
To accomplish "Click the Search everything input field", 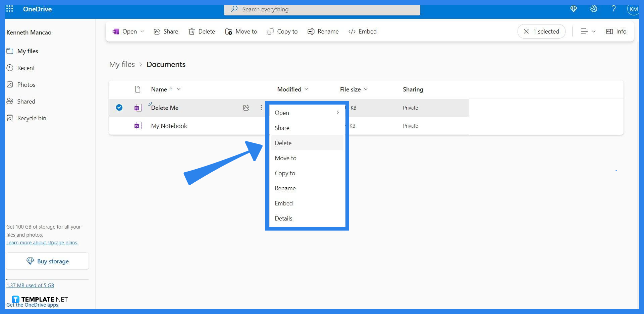I will pos(322,9).
